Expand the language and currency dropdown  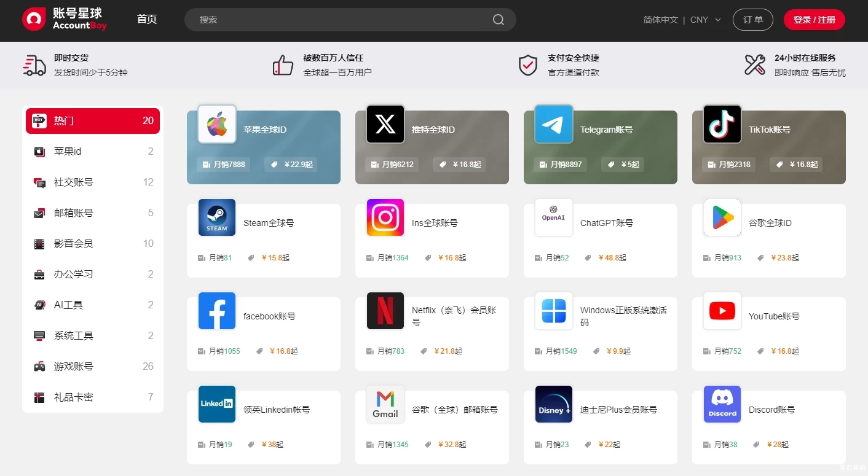coord(682,20)
